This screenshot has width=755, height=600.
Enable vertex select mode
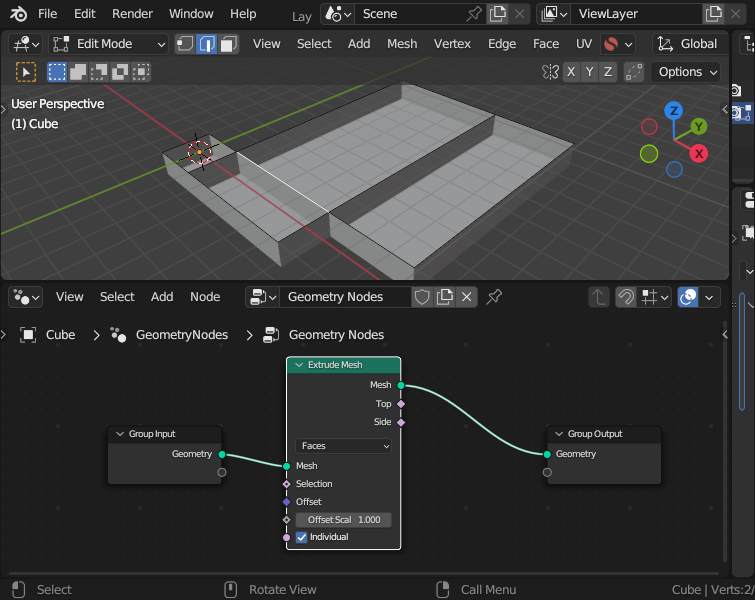pyautogui.click(x=185, y=44)
